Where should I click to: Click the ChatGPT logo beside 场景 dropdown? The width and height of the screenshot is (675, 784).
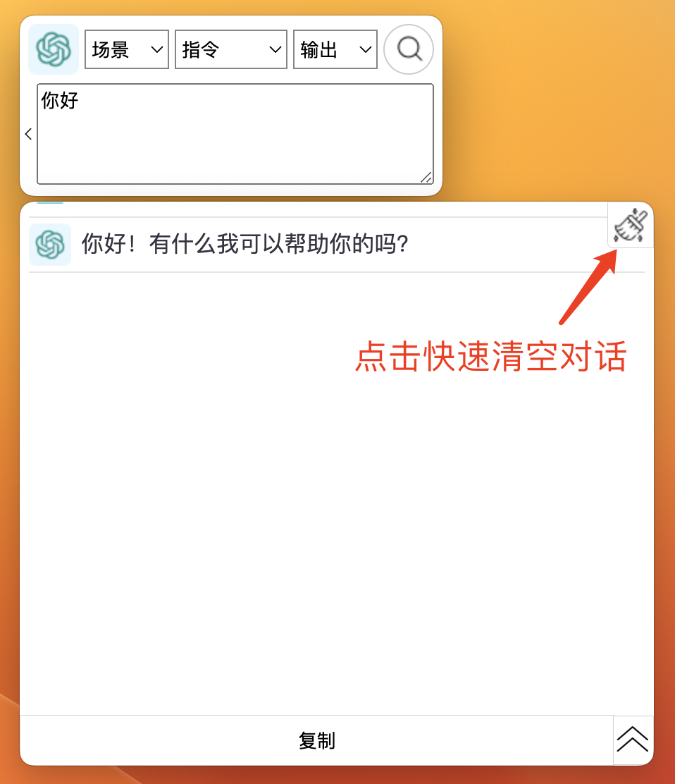coord(54,49)
